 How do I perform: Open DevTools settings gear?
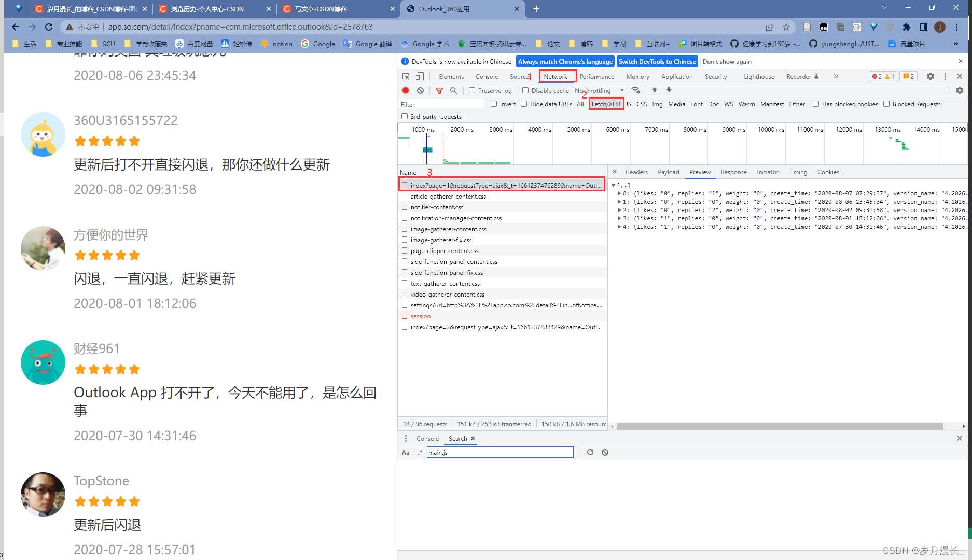point(931,76)
